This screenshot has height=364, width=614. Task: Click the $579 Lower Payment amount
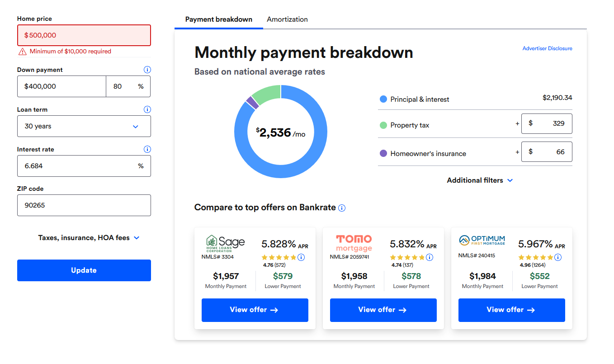pos(283,276)
